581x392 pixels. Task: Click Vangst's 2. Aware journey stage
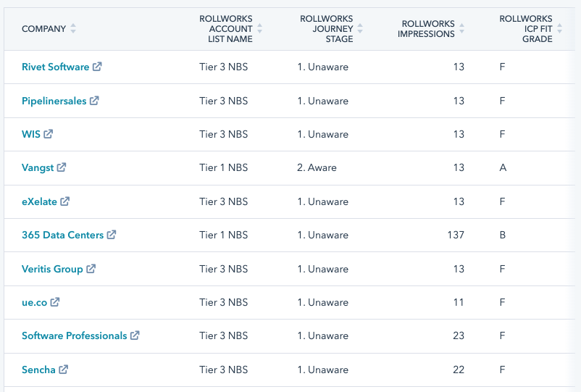317,167
